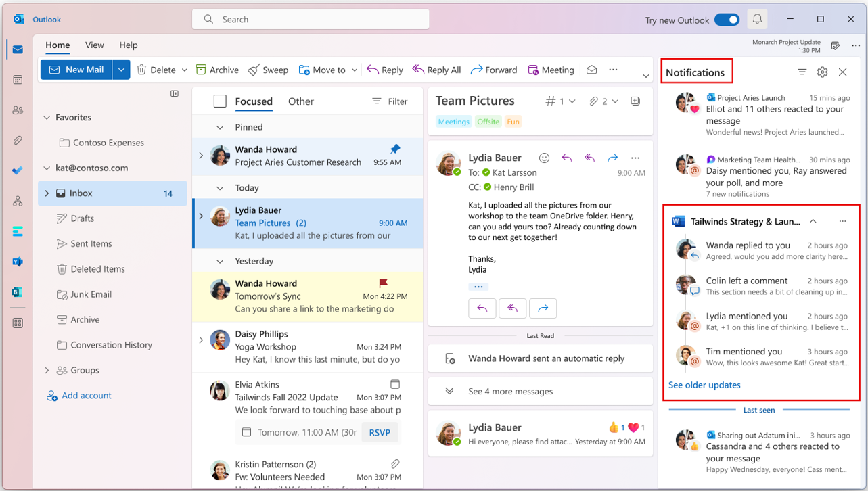Click the red flag on Tomorrow's Sync email
The image size is (868, 491).
point(383,283)
